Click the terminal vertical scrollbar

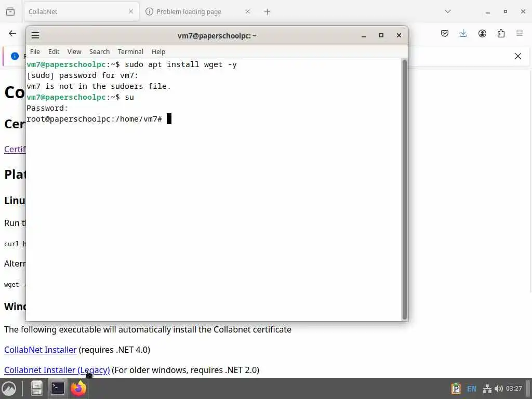click(x=404, y=189)
